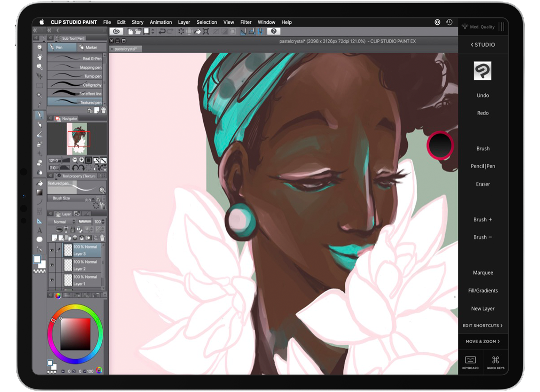Select the Auto select magic wand tool
The image size is (540, 392).
click(40, 95)
